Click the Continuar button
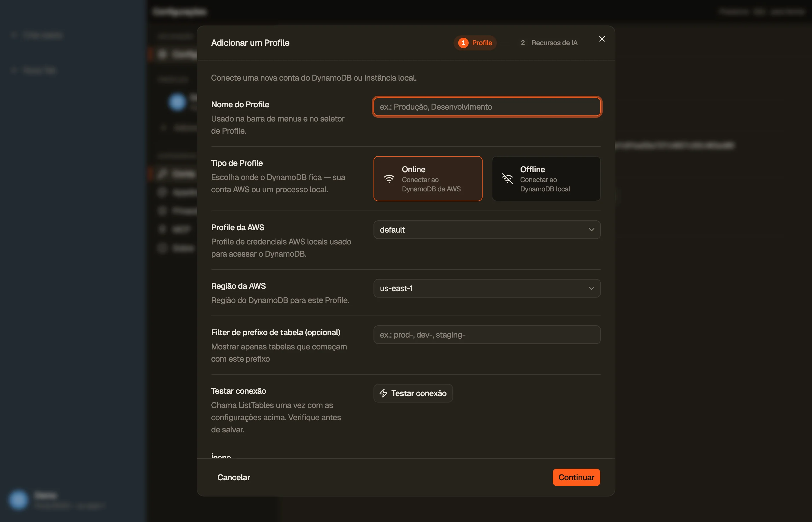 click(576, 477)
